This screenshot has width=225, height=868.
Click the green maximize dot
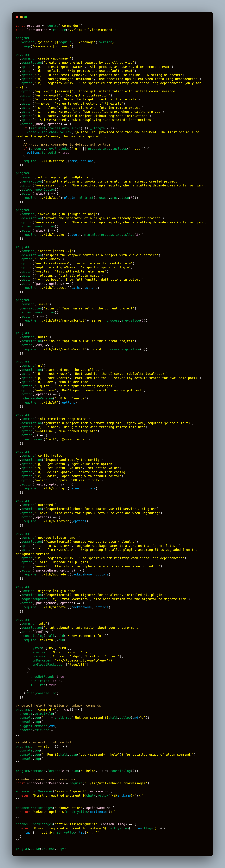pyautogui.click(x=26, y=17)
